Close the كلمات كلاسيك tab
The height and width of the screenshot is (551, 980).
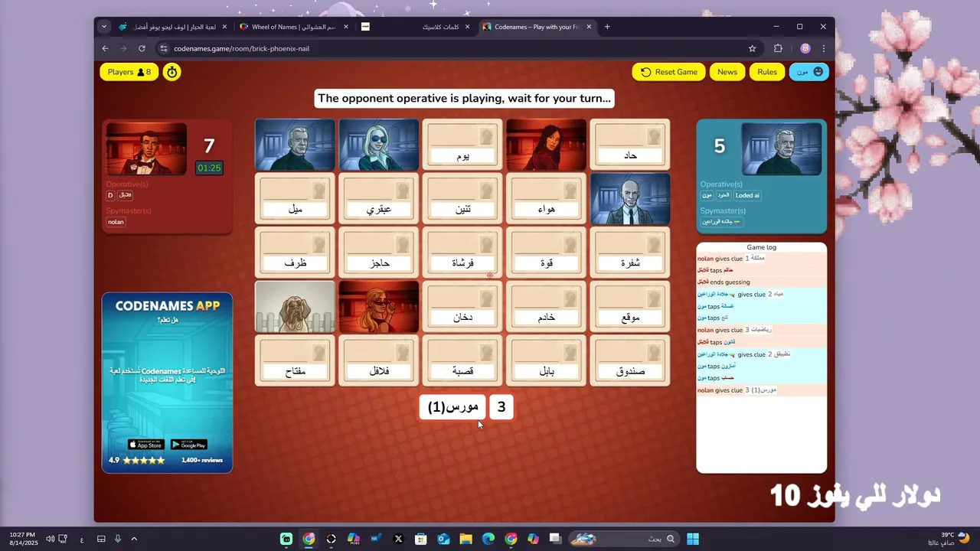coord(467,27)
